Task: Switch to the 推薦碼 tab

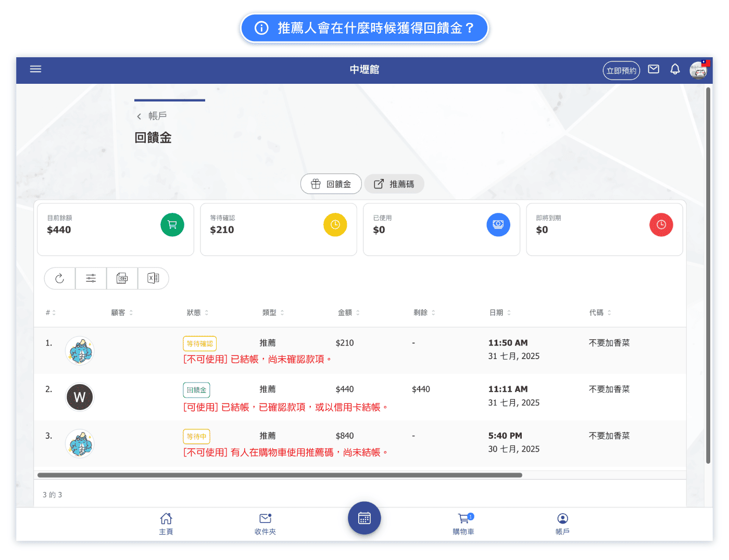Action: point(394,184)
